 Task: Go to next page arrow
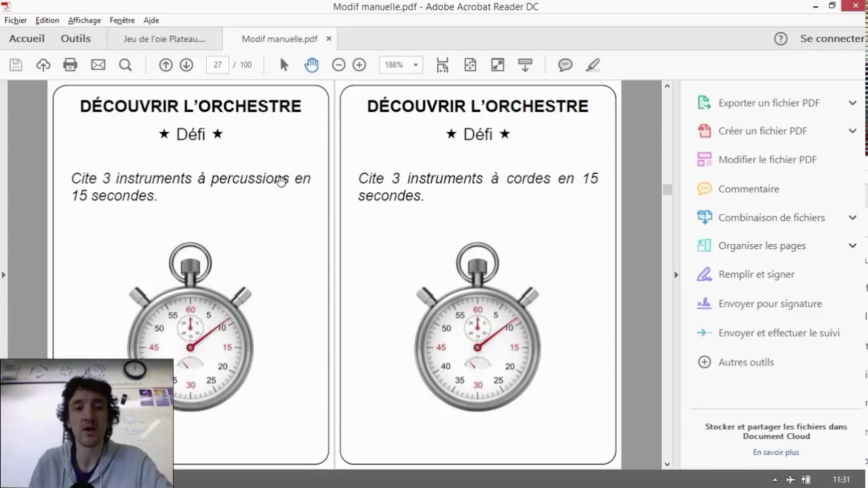pos(186,65)
